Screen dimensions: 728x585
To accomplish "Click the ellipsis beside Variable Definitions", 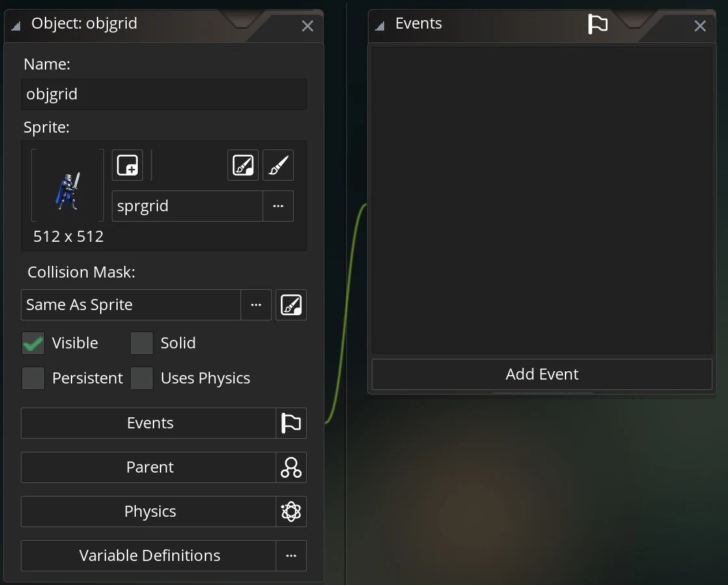I will click(x=291, y=555).
